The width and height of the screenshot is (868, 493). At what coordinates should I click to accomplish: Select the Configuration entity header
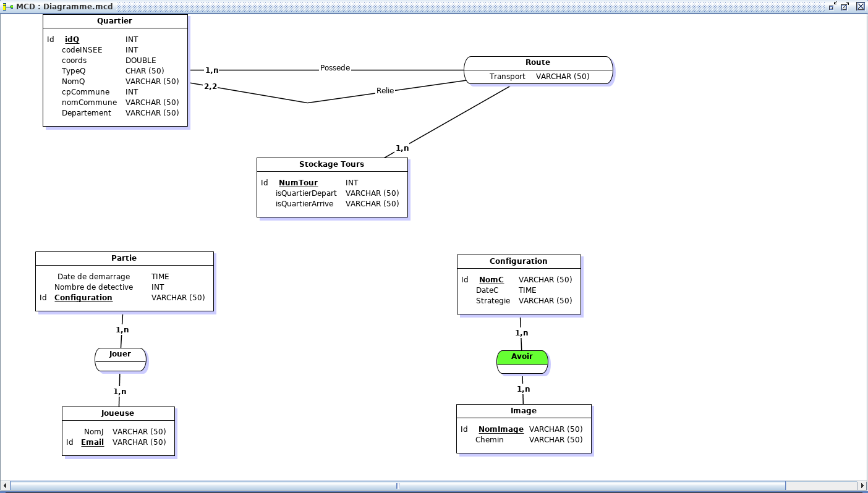(519, 261)
